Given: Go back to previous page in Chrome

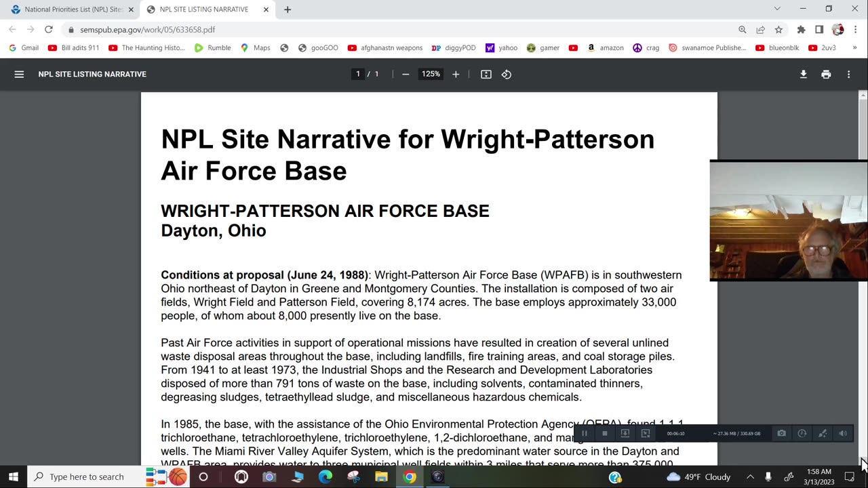Looking at the screenshot, I should point(12,29).
